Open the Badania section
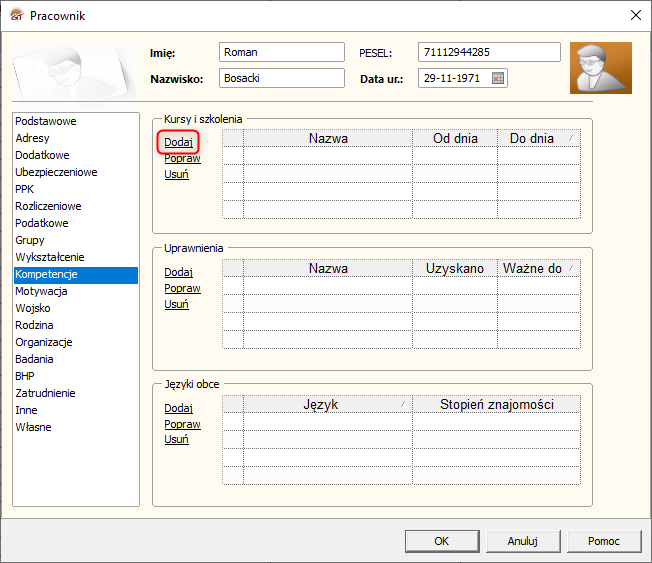 point(76,359)
